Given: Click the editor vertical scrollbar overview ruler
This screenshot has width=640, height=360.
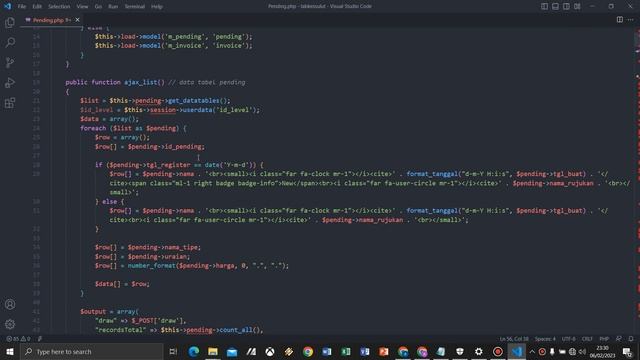Looking at the screenshot, I should pos(637,180).
